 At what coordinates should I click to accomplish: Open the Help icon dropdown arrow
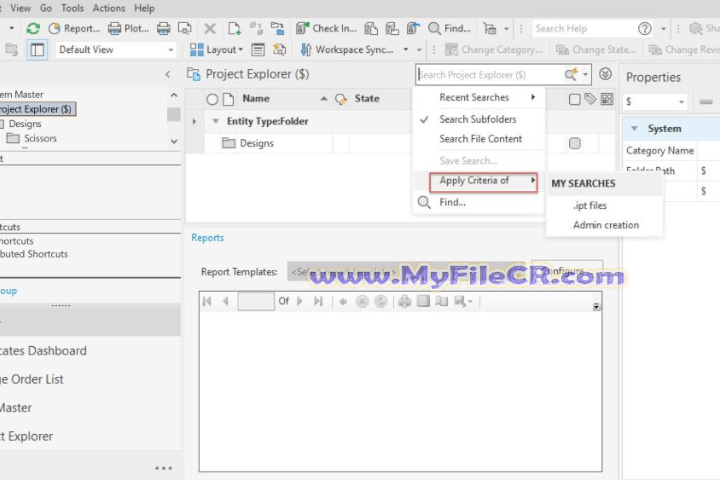[x=664, y=28]
